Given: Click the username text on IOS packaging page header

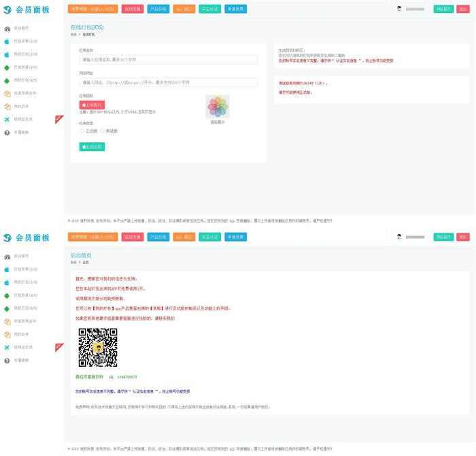Looking at the screenshot, I should coord(415,9).
